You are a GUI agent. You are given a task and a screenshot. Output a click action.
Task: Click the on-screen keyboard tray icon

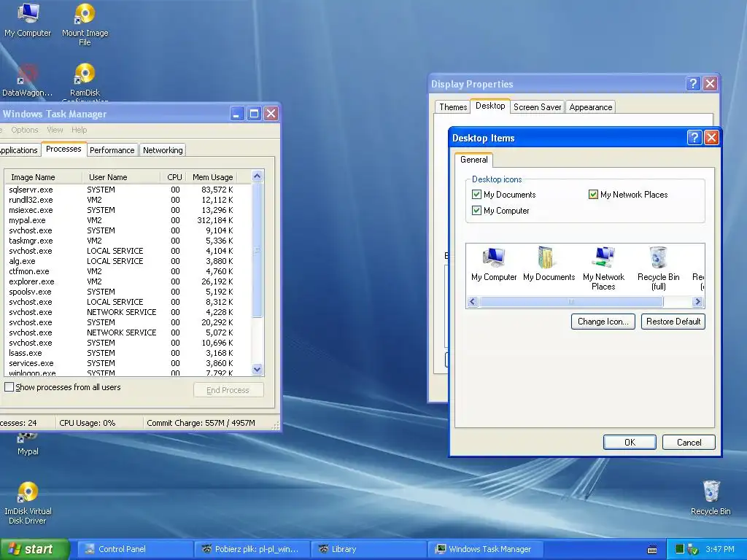pos(652,550)
